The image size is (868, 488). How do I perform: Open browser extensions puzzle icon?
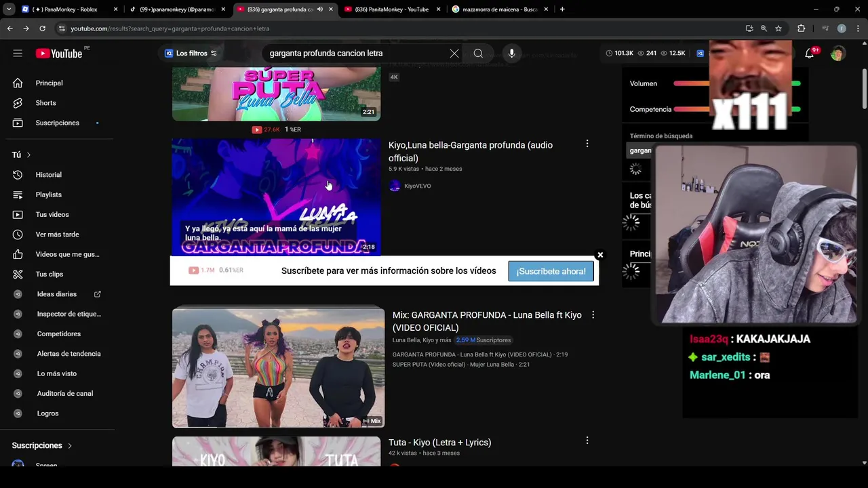(802, 28)
